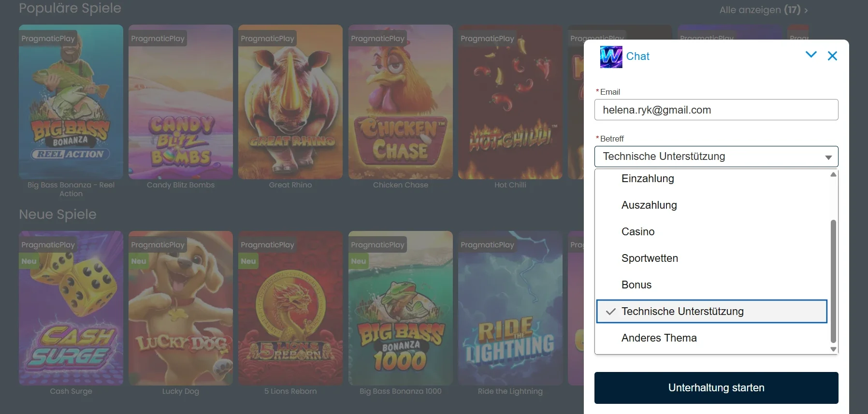Open the 5 Lions Reborn game tile
Screen dimensions: 868x414
pyautogui.click(x=290, y=308)
